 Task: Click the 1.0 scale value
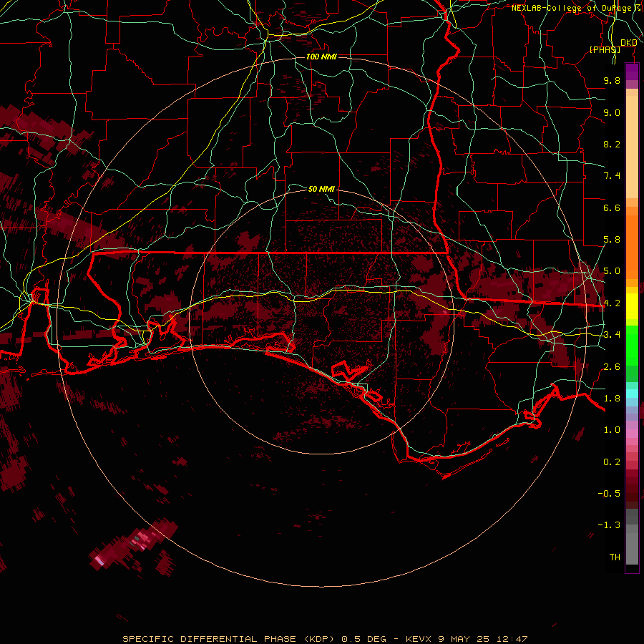(x=612, y=430)
